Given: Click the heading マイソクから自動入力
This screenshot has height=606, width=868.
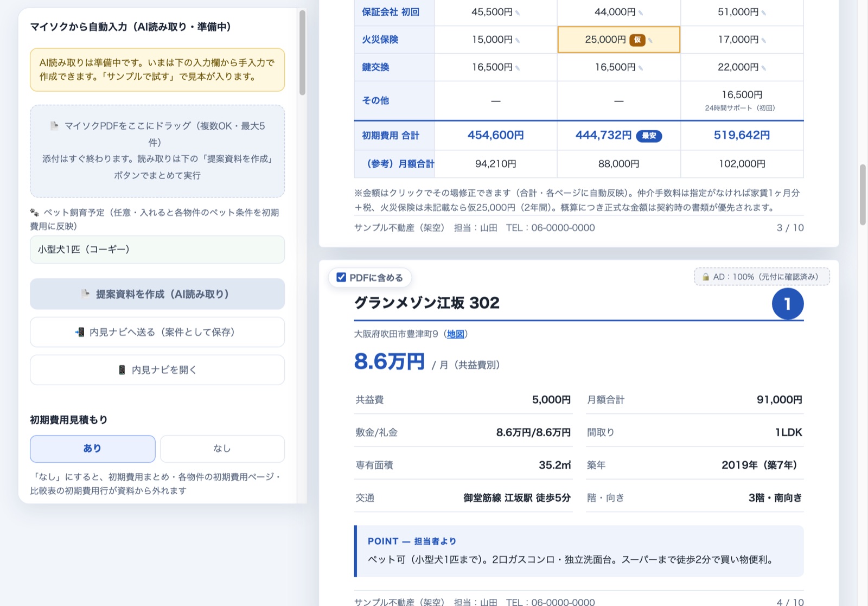Looking at the screenshot, I should [131, 27].
